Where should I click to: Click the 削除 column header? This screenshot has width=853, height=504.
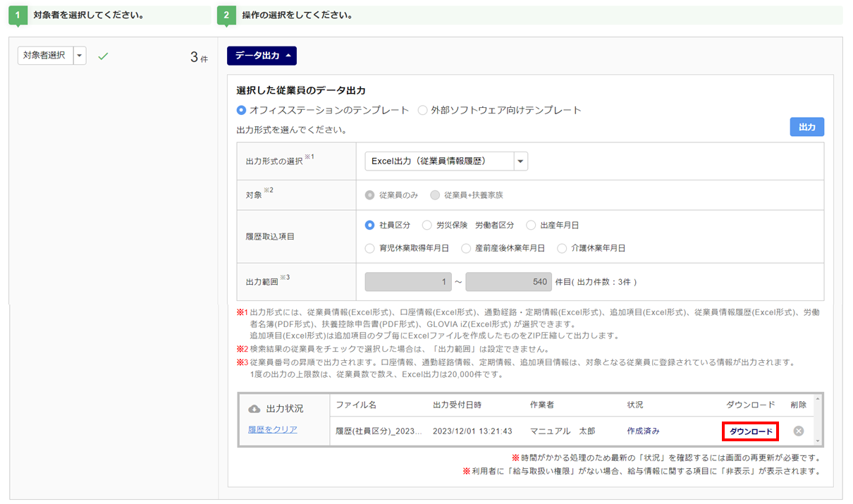[799, 405]
